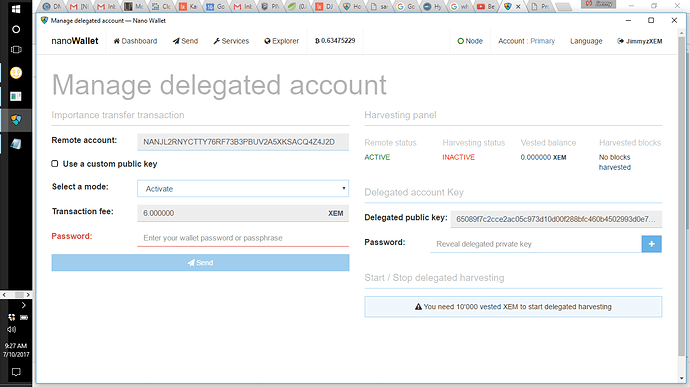Click the volume icon in system tray
Viewport: 690px width, 387px height.
[11, 329]
